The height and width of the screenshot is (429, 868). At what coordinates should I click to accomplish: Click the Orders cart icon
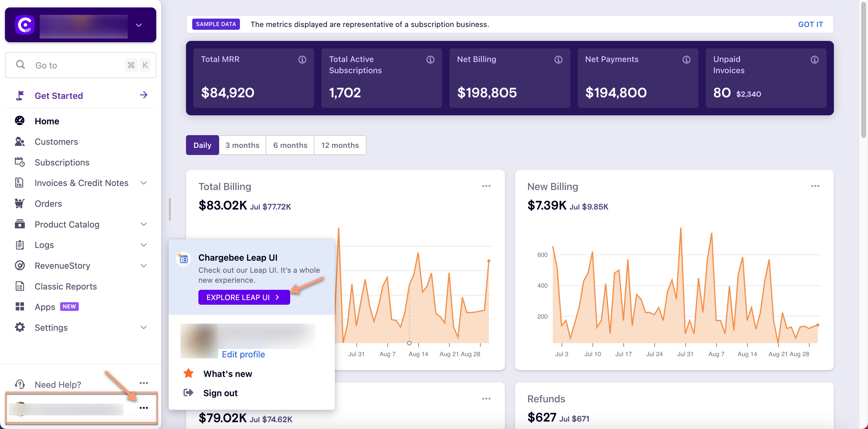20,203
